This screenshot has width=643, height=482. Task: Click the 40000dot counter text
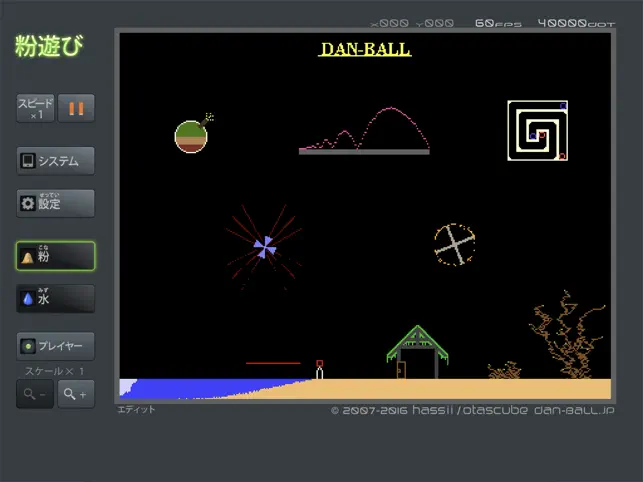click(577, 23)
